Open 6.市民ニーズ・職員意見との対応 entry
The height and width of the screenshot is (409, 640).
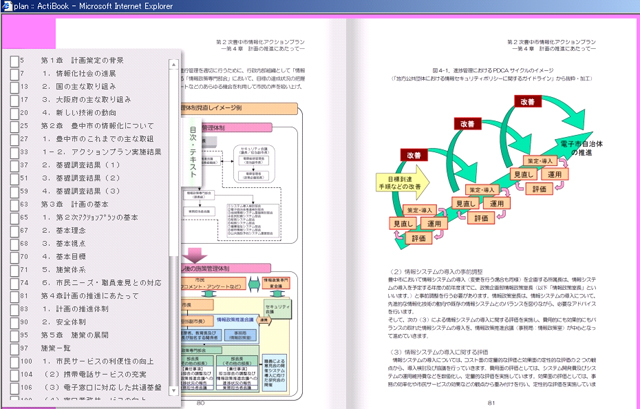(x=102, y=282)
